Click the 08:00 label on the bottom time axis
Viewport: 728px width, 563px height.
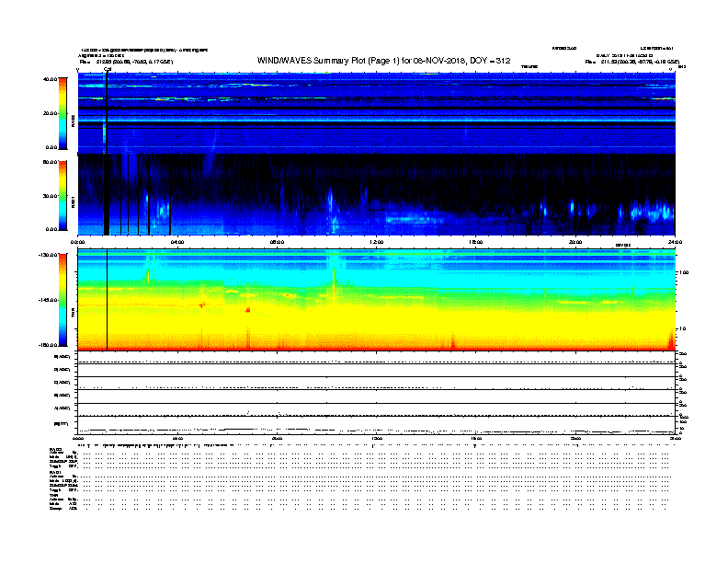click(x=277, y=439)
